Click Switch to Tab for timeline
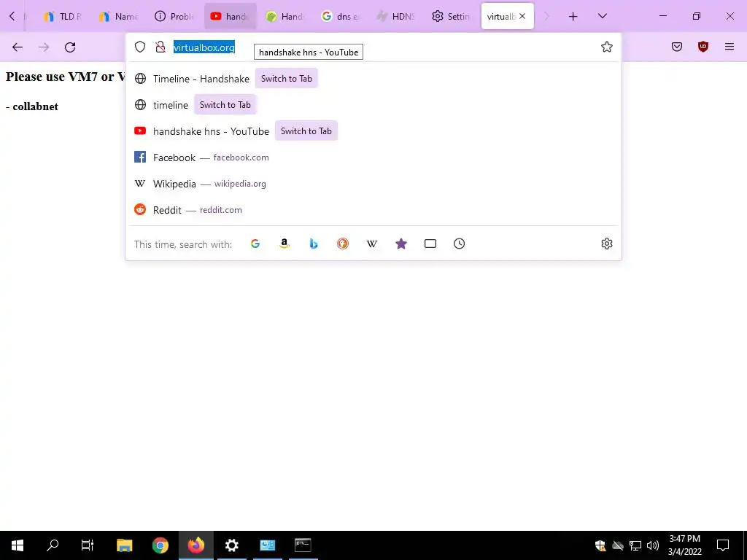Image resolution: width=747 pixels, height=560 pixels. 225,105
